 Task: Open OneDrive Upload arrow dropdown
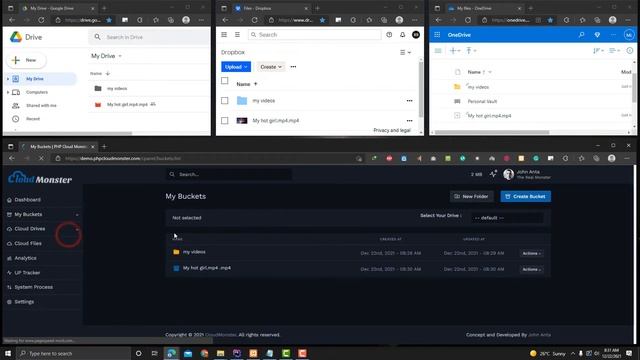(x=471, y=51)
